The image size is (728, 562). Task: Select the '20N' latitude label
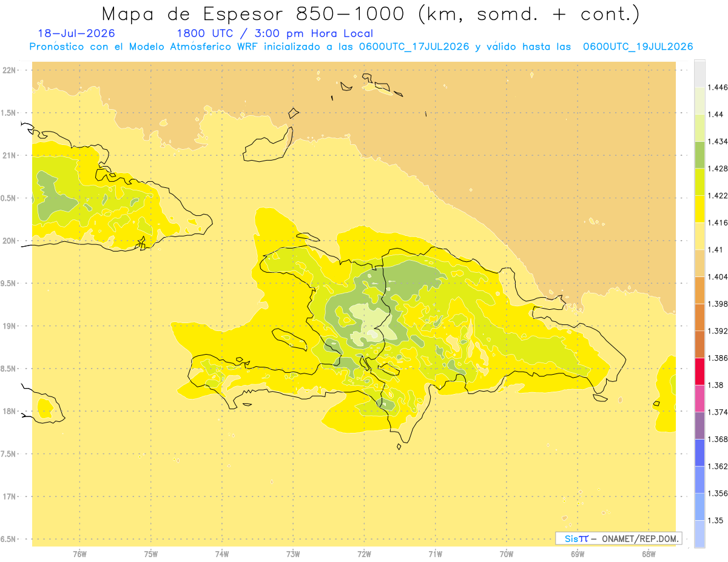tap(8, 241)
